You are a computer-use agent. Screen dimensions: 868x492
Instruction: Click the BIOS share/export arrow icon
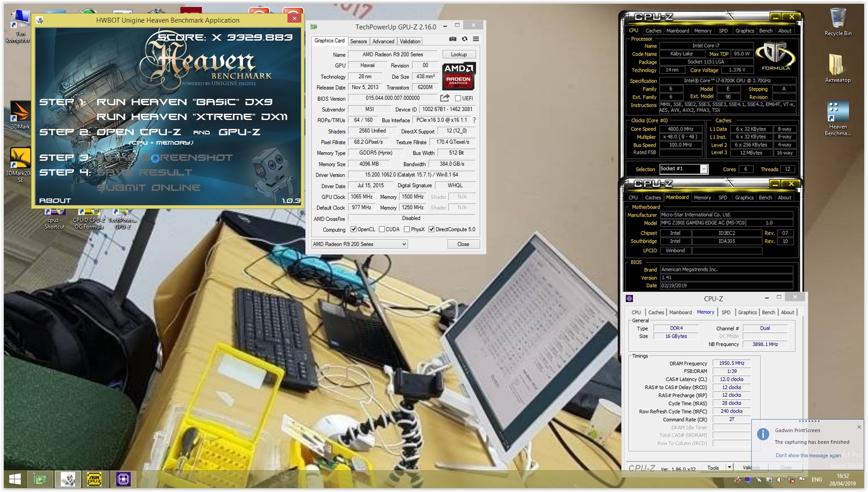[445, 98]
